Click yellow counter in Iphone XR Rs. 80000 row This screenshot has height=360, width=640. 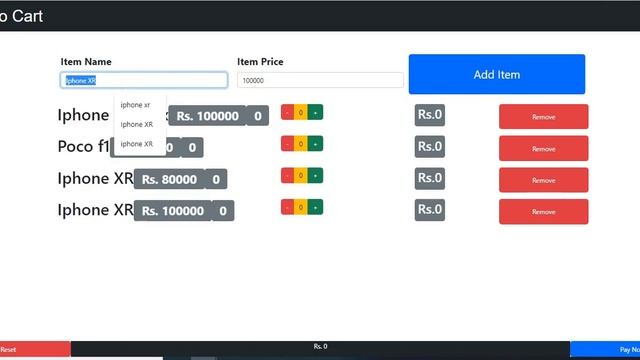[x=301, y=176]
